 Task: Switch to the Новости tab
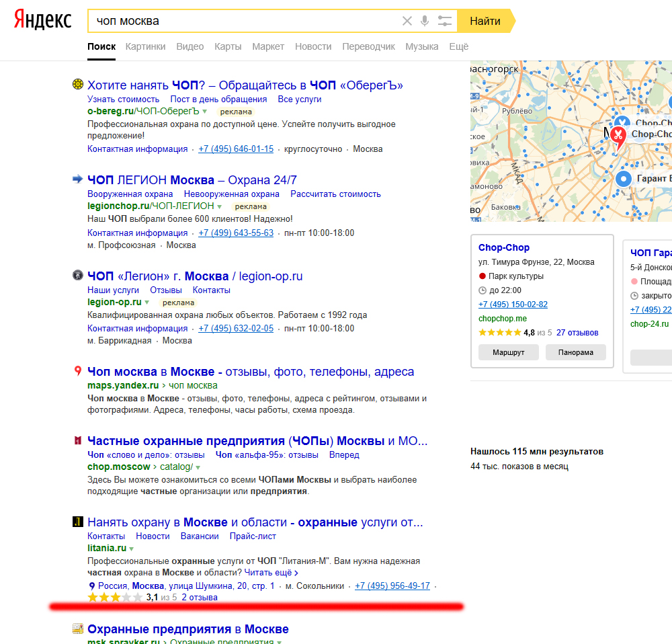pos(313,46)
